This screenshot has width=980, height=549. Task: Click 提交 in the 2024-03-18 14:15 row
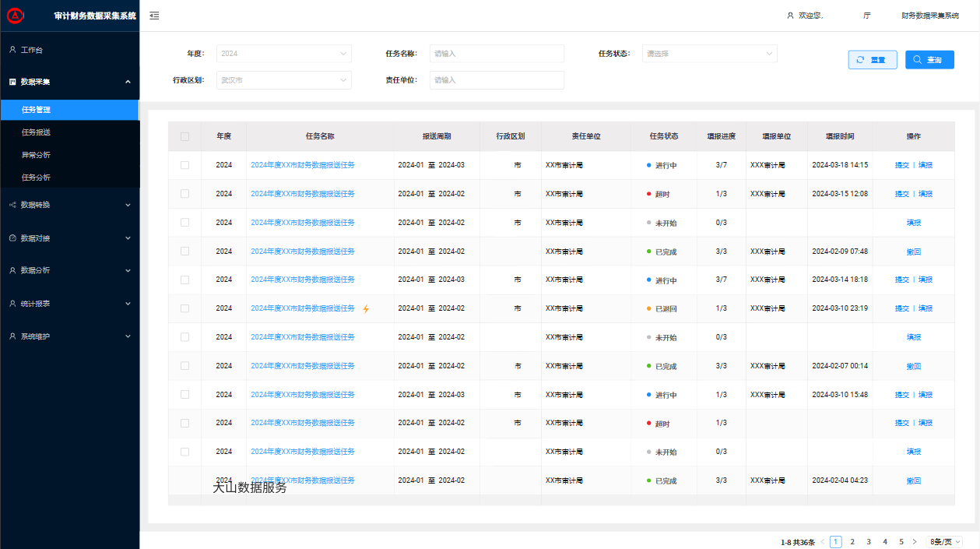[x=901, y=165]
